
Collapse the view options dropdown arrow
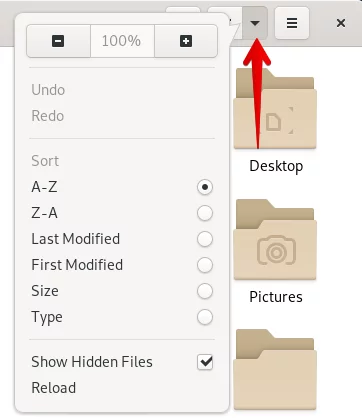click(x=255, y=23)
